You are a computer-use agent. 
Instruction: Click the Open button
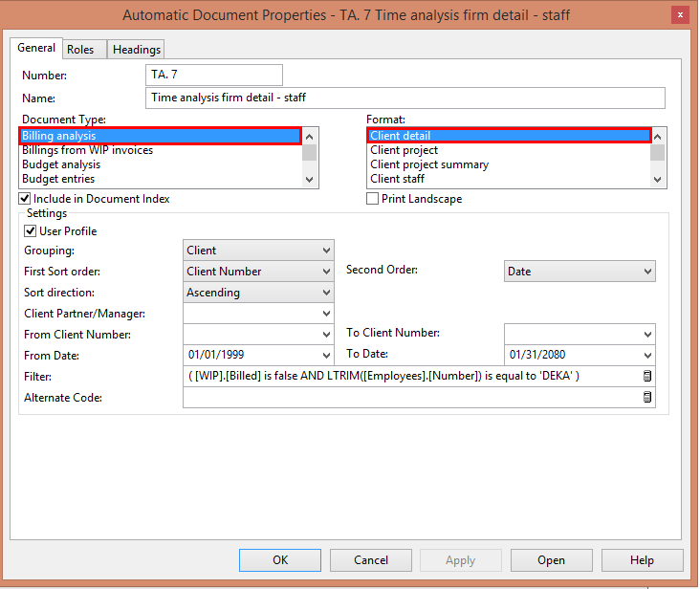[x=552, y=560]
